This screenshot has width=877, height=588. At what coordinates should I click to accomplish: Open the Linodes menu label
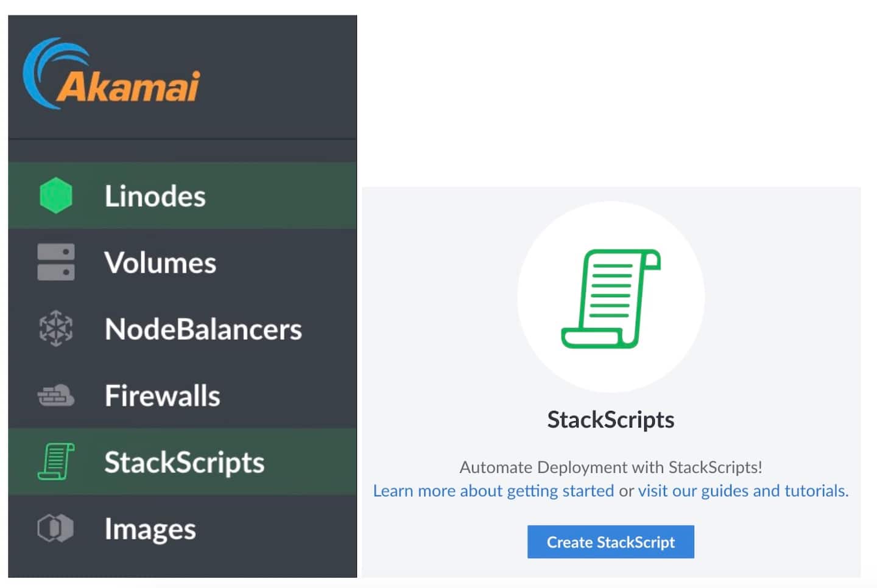[x=155, y=196]
